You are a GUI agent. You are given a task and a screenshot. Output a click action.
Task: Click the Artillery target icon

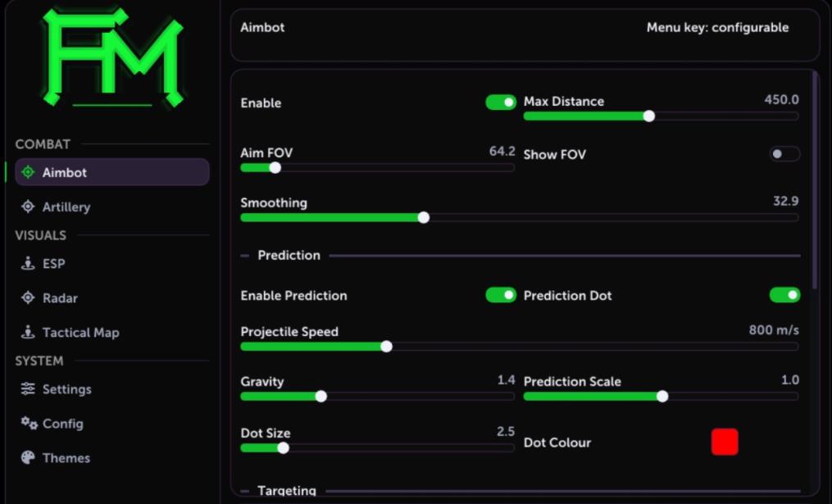coord(28,207)
